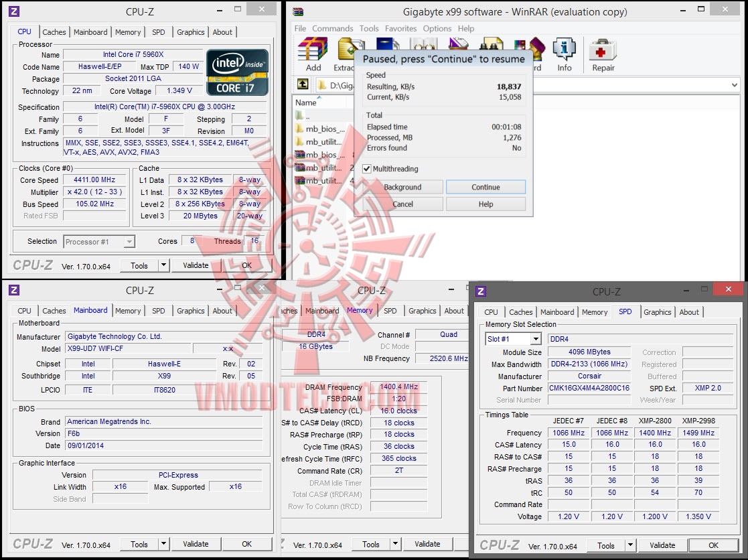Toggle the Multithreading checkbox

366,168
